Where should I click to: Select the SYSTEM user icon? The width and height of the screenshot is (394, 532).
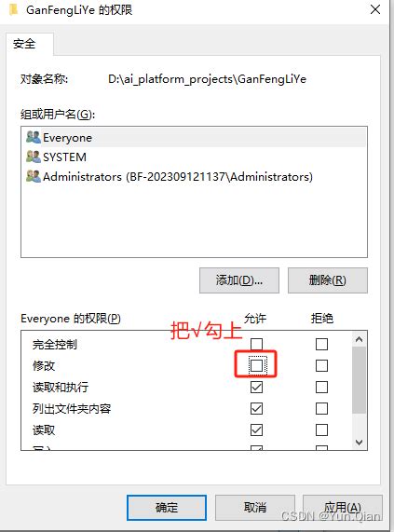[34, 157]
